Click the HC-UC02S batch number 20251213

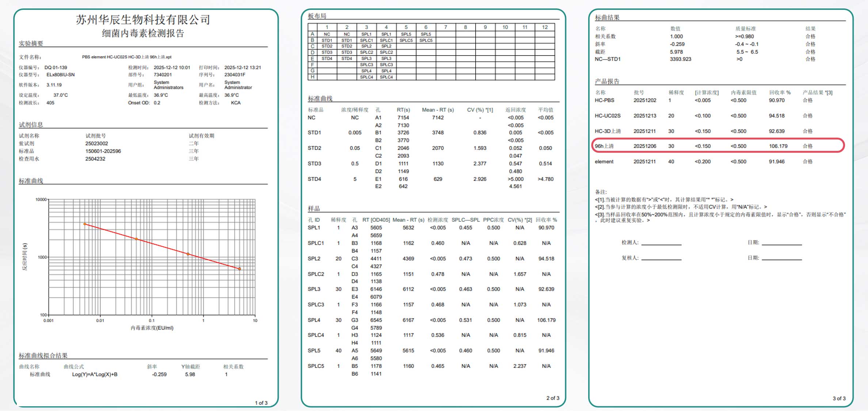point(644,115)
